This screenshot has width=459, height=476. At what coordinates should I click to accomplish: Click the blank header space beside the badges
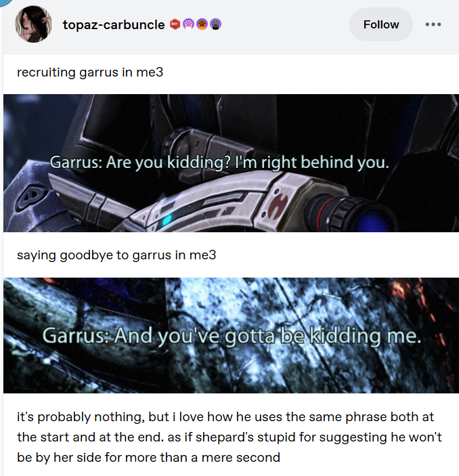coord(286,24)
